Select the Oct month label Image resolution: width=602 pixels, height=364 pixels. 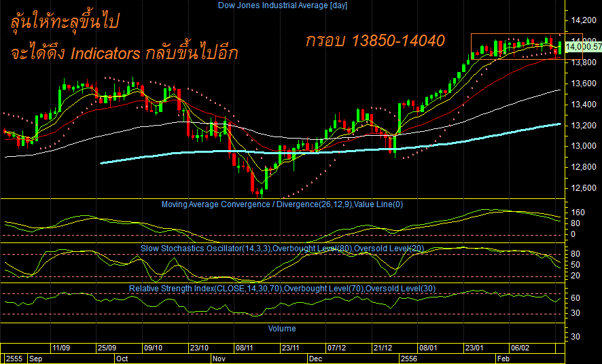click(x=122, y=359)
